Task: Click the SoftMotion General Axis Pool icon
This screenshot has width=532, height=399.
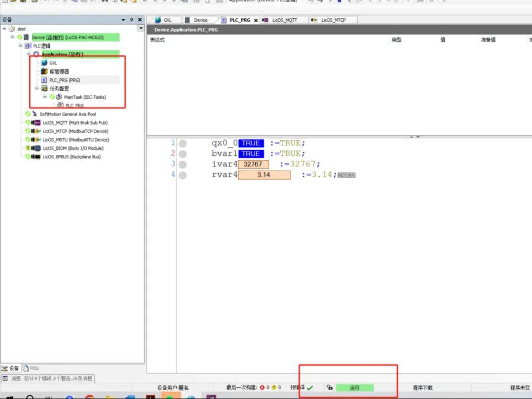Action: coord(35,114)
